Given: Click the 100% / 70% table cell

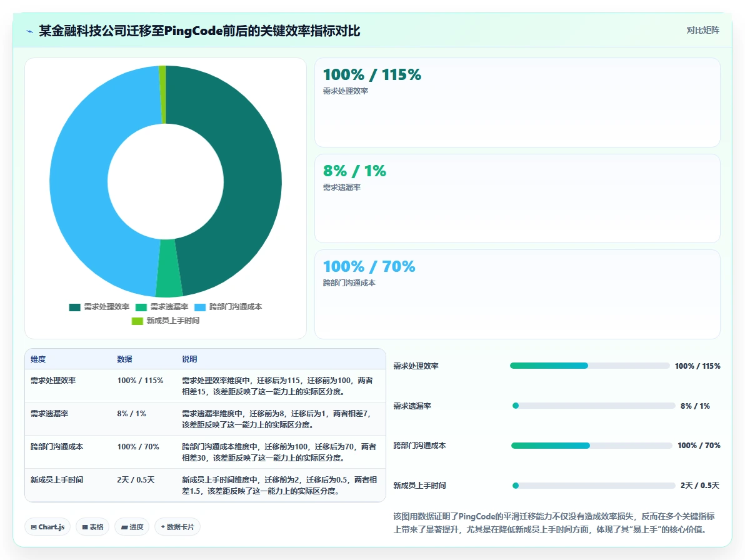Looking at the screenshot, I should tap(138, 447).
